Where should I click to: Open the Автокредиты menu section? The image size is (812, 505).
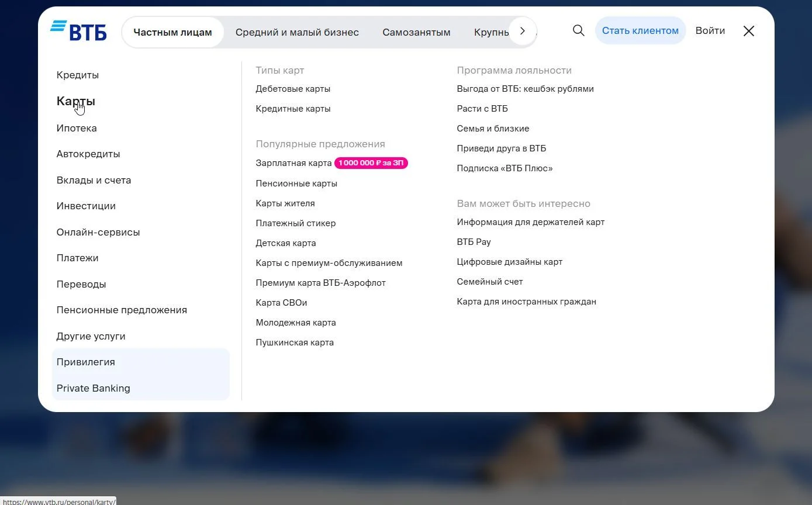[x=88, y=154]
